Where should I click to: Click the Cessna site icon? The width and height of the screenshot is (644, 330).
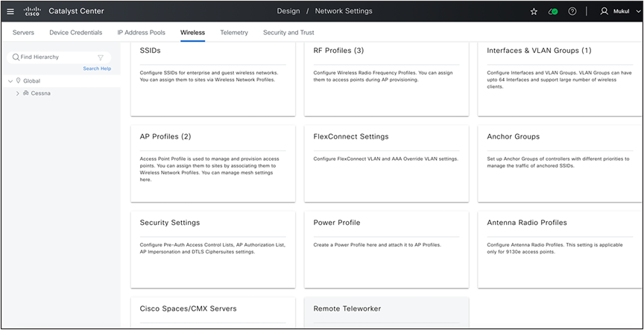coord(26,93)
